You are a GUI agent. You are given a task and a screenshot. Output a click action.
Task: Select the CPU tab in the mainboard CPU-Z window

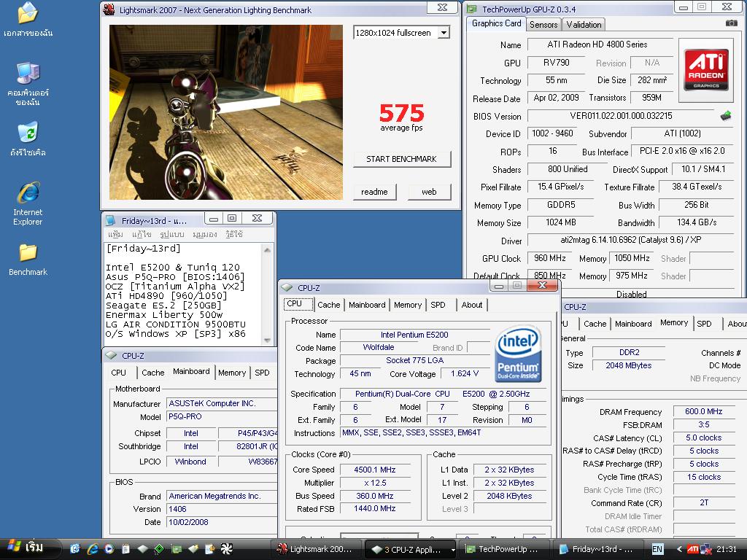[x=119, y=373]
